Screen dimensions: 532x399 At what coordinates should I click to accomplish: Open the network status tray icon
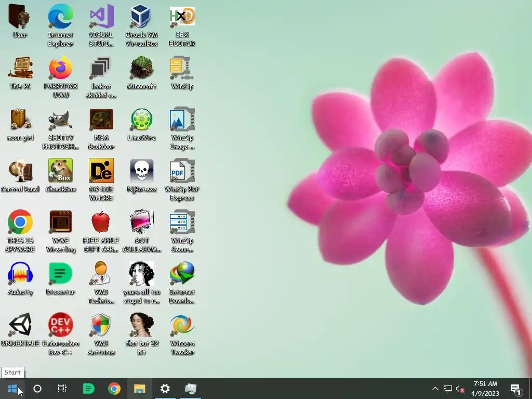(x=448, y=389)
